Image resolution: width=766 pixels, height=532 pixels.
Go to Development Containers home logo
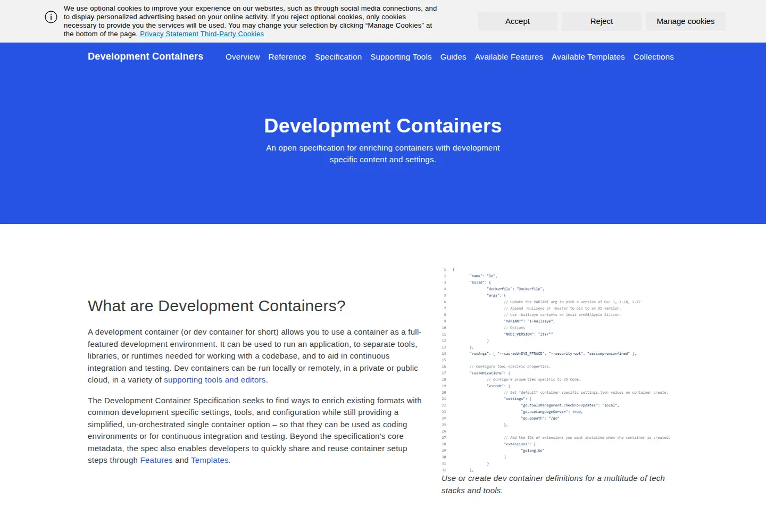click(145, 56)
